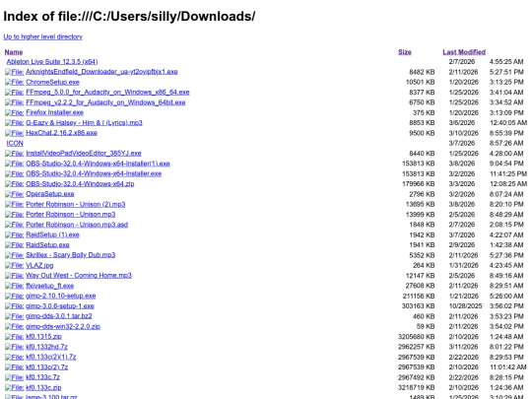The image size is (532, 399).
Task: Open the ffxivsetup_ft.exe link
Action: (x=49, y=286)
